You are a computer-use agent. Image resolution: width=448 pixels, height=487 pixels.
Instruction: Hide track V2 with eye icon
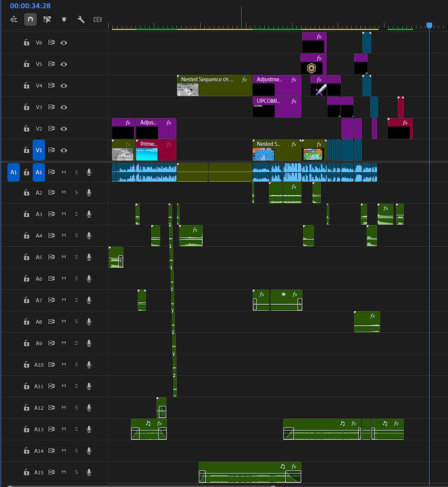64,129
